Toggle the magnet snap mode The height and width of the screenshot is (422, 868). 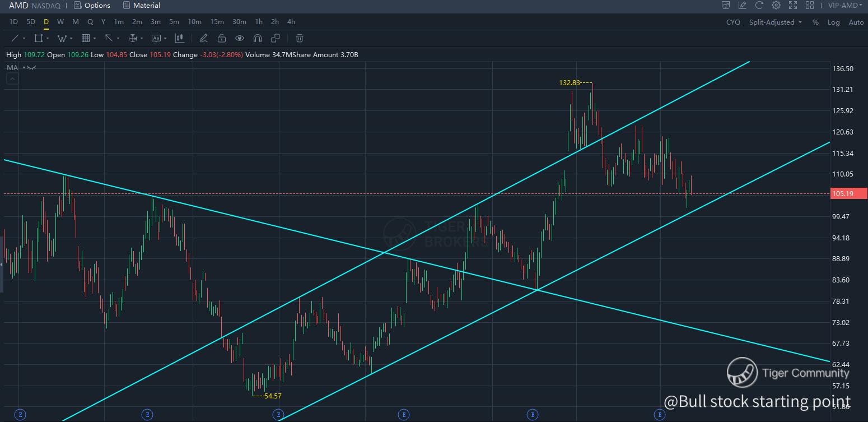click(258, 38)
